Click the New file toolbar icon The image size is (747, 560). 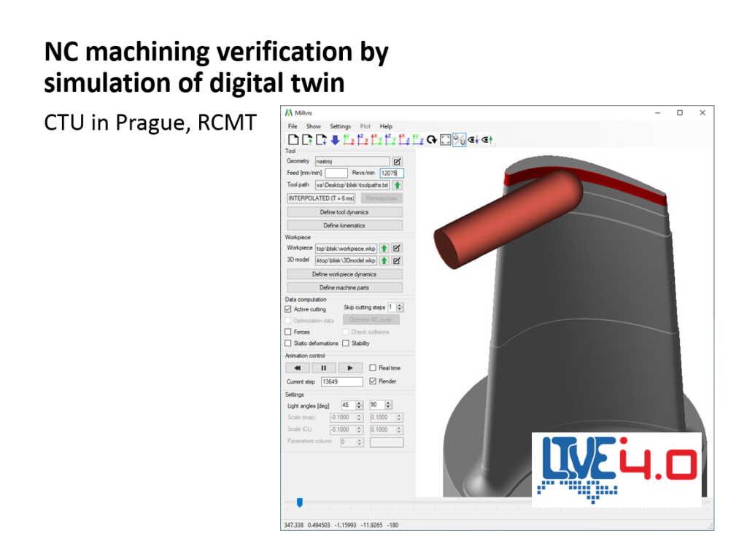(293, 139)
